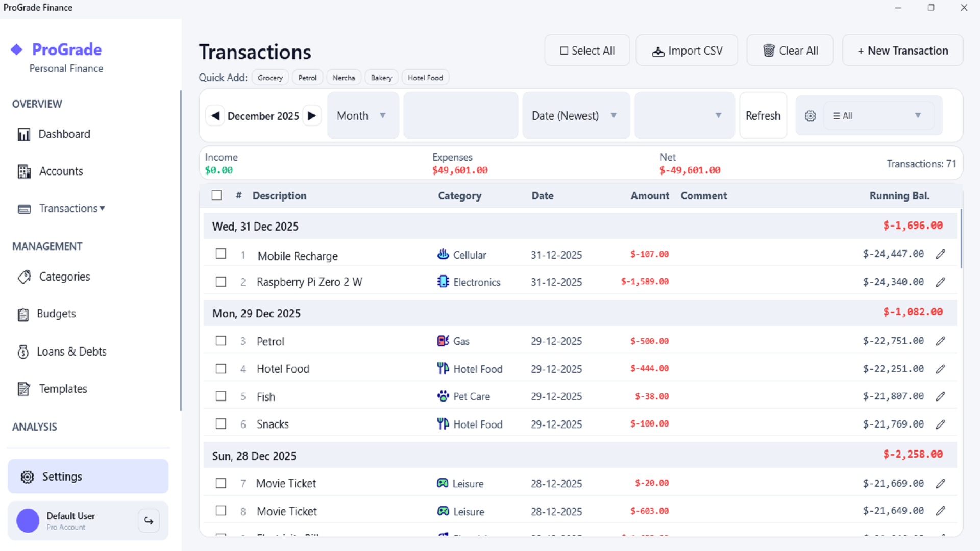The image size is (980, 551).
Task: Click the next month arrow icon
Action: (312, 116)
